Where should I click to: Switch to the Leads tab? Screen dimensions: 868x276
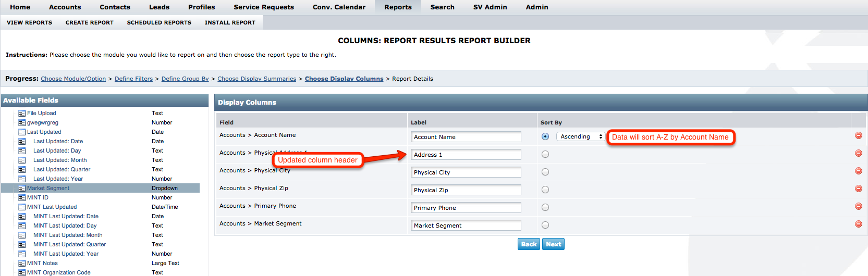click(159, 7)
